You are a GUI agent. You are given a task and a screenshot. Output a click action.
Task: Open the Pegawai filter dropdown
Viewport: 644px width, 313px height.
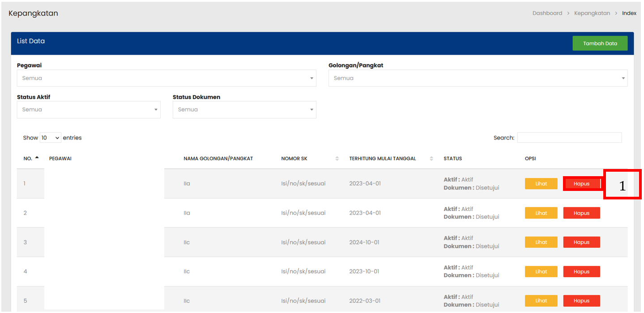[166, 78]
